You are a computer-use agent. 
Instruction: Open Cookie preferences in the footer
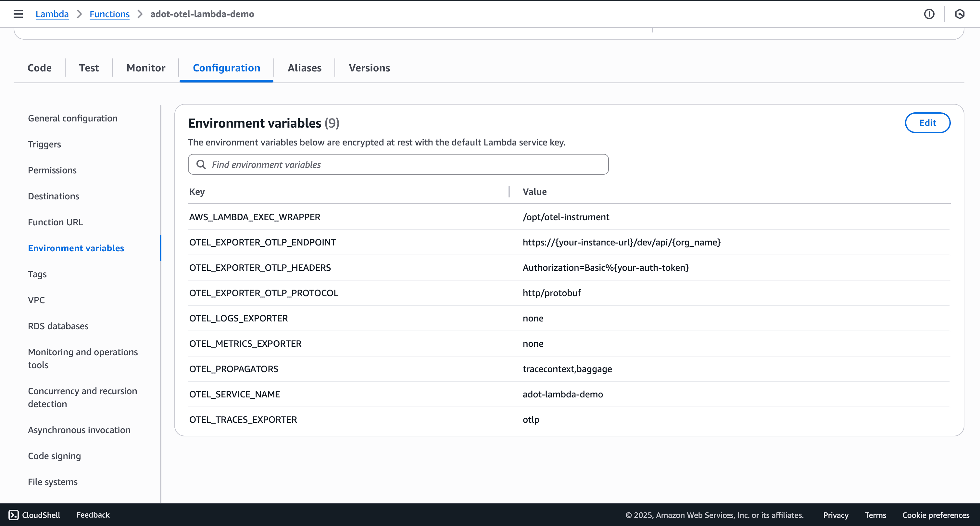coord(936,515)
